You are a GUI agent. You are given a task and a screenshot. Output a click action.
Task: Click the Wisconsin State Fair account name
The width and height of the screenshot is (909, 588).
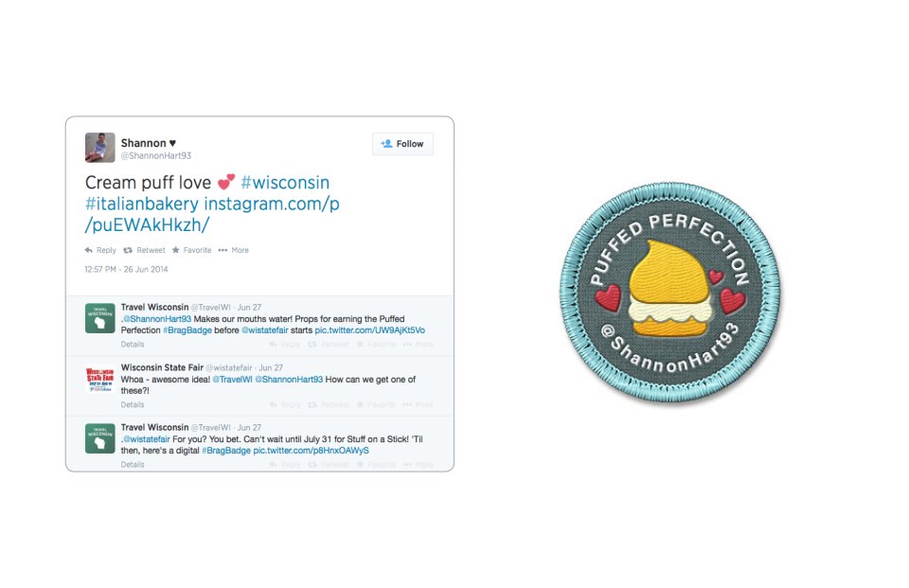[x=162, y=367]
